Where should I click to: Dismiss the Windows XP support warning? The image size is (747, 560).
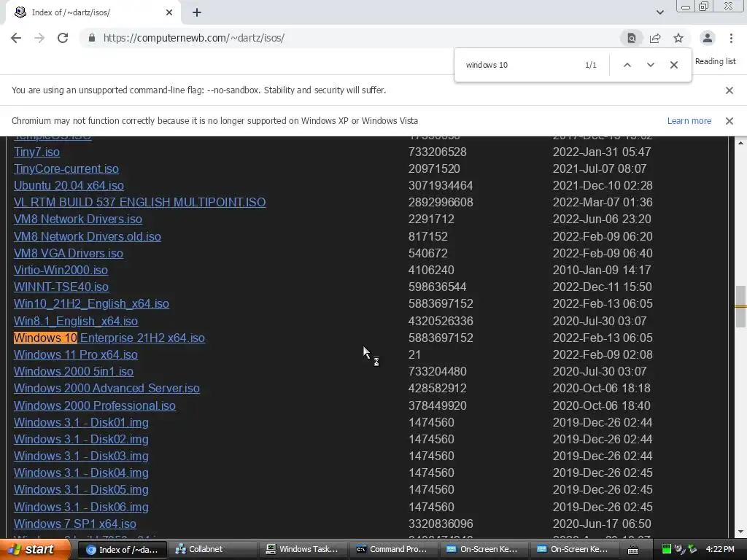pos(729,121)
